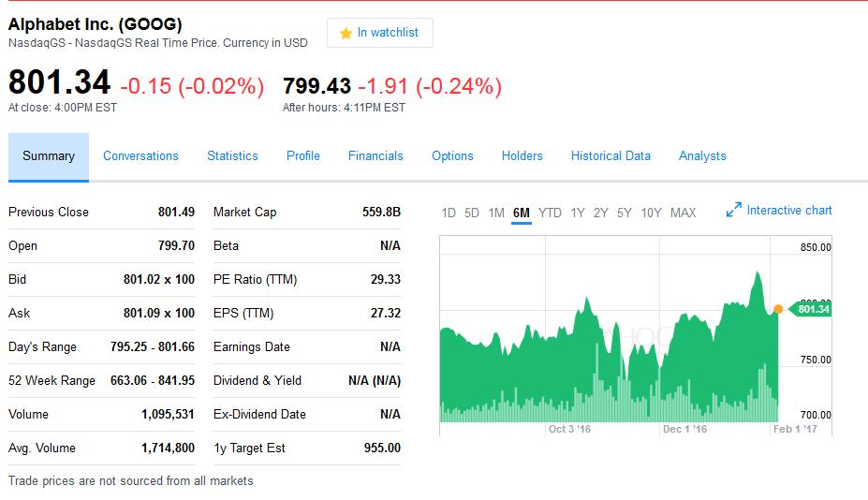
Task: Go to the Profile tab
Action: (x=302, y=156)
